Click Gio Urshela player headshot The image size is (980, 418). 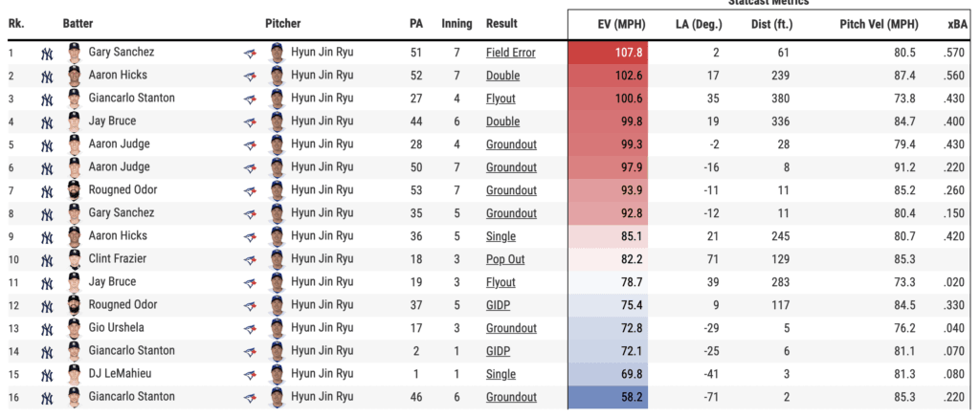click(x=75, y=328)
